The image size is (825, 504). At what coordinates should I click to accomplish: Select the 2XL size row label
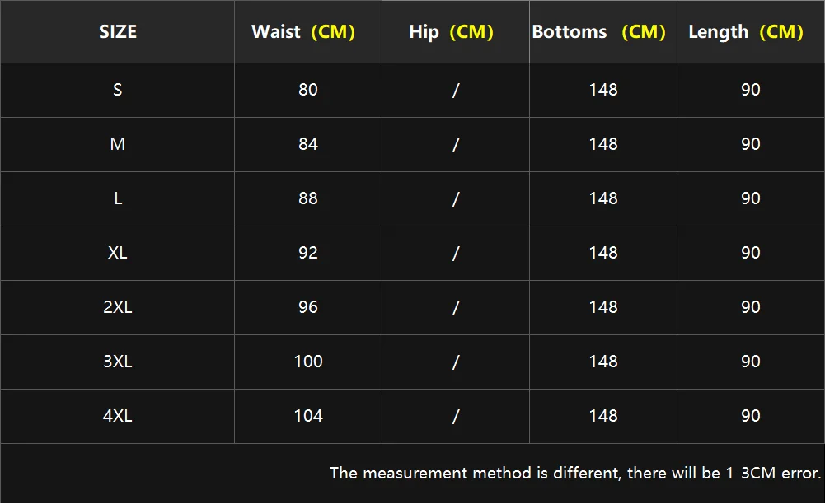coord(118,307)
